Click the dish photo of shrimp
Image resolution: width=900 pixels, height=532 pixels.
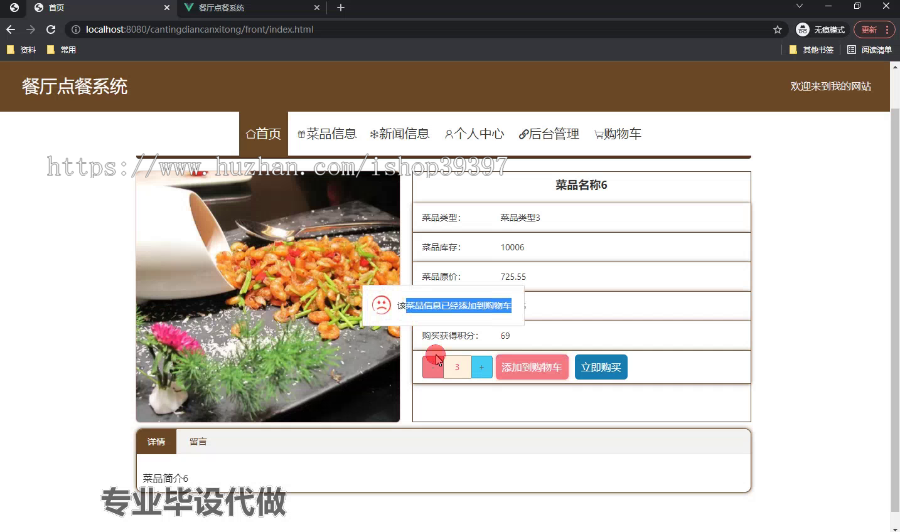click(x=267, y=297)
